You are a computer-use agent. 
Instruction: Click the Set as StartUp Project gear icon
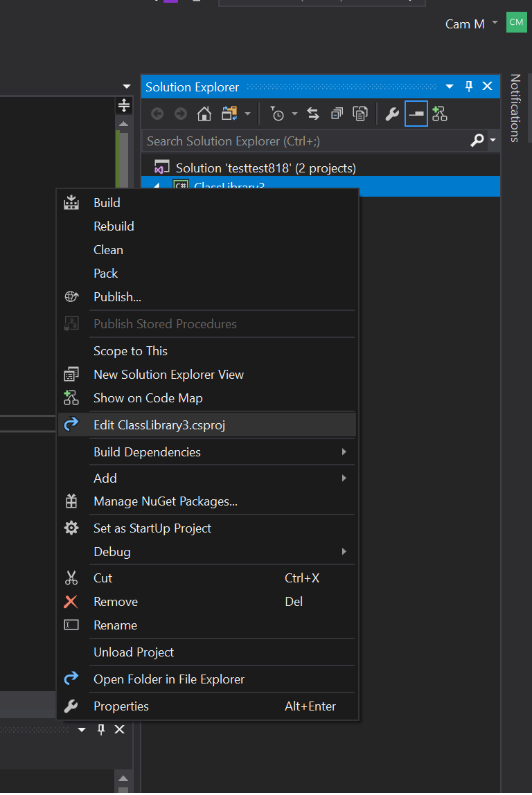(71, 528)
